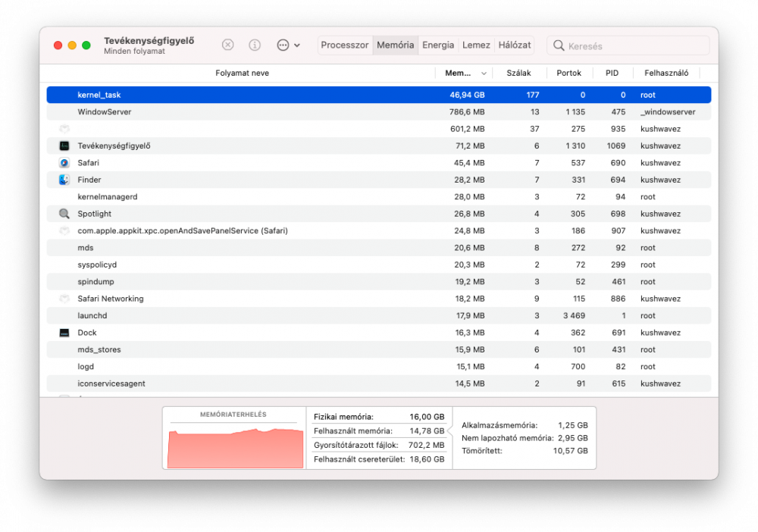Click the ellipsis more-options toolbar icon
The width and height of the screenshot is (758, 532).
click(x=283, y=45)
